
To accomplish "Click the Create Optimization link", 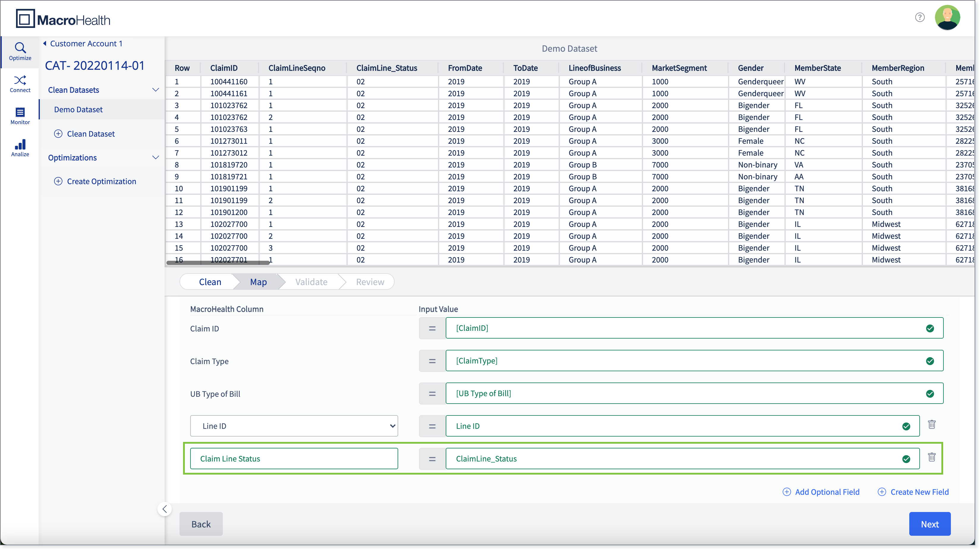I will tap(102, 181).
